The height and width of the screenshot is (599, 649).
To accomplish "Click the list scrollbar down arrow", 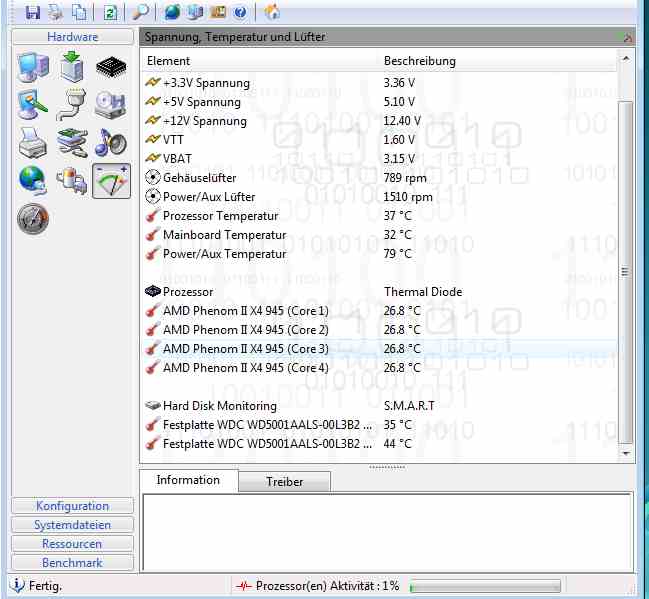I will pyautogui.click(x=626, y=454).
